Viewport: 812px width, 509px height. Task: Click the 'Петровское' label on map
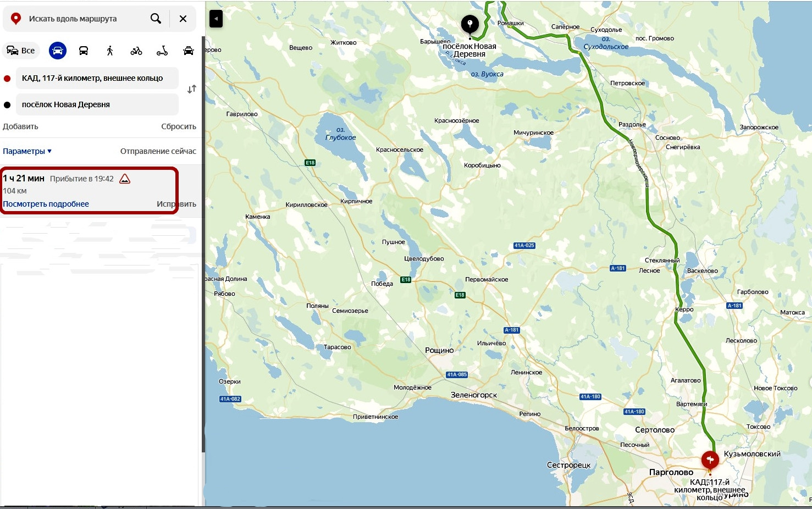click(x=628, y=83)
